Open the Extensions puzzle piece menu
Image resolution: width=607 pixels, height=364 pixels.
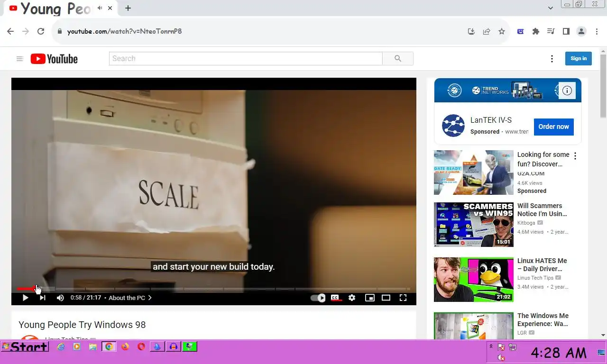536,31
